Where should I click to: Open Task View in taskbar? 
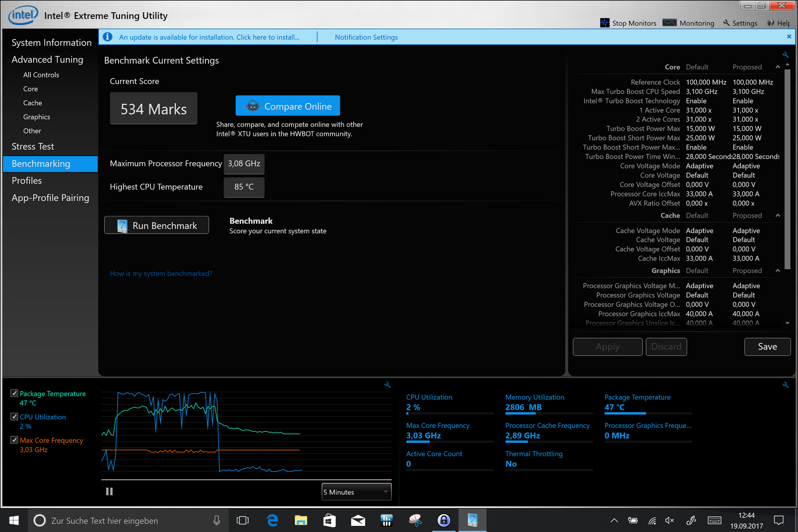tap(243, 520)
